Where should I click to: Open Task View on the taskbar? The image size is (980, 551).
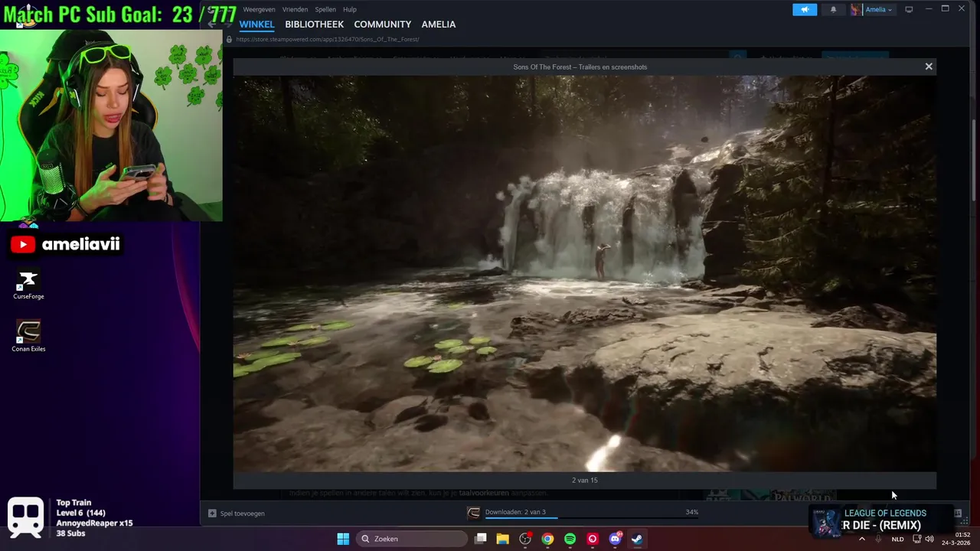pyautogui.click(x=480, y=539)
